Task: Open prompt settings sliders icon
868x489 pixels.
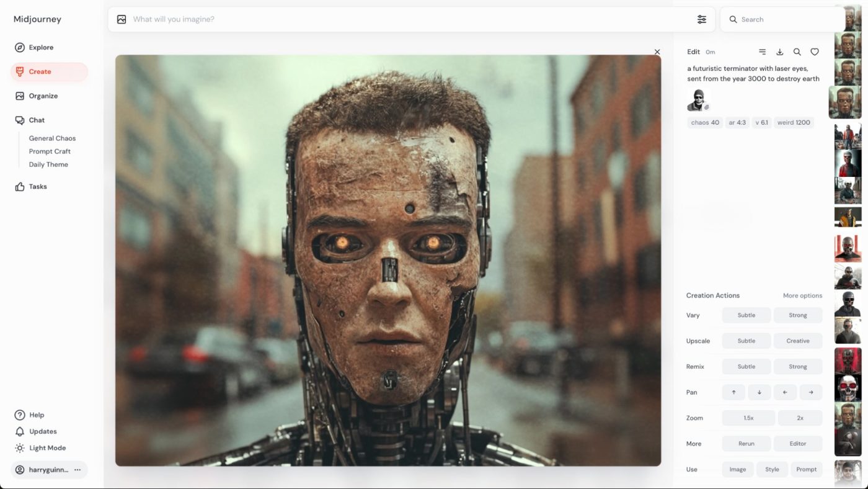Action: click(702, 19)
